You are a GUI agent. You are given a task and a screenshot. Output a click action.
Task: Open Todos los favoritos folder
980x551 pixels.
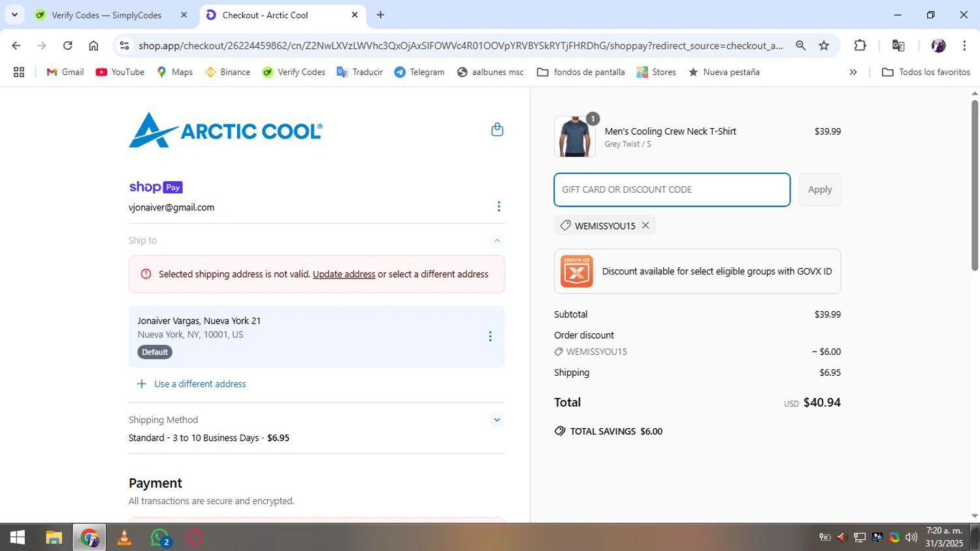(926, 72)
